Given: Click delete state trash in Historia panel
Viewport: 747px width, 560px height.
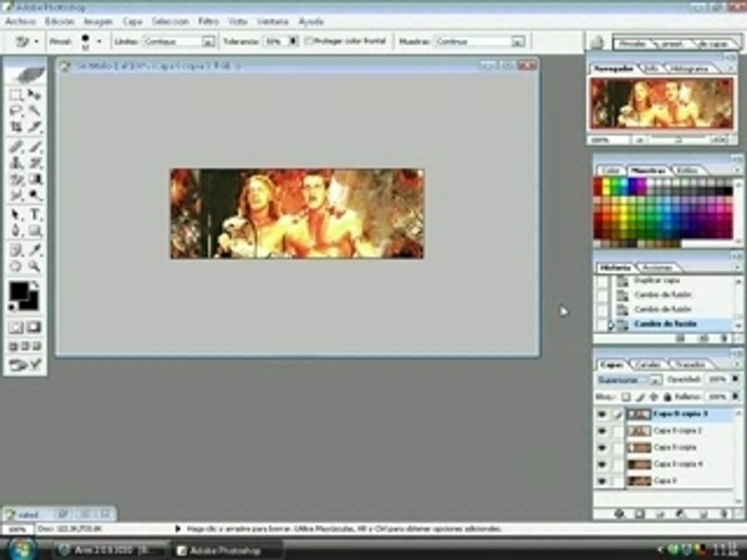Looking at the screenshot, I should [x=724, y=338].
